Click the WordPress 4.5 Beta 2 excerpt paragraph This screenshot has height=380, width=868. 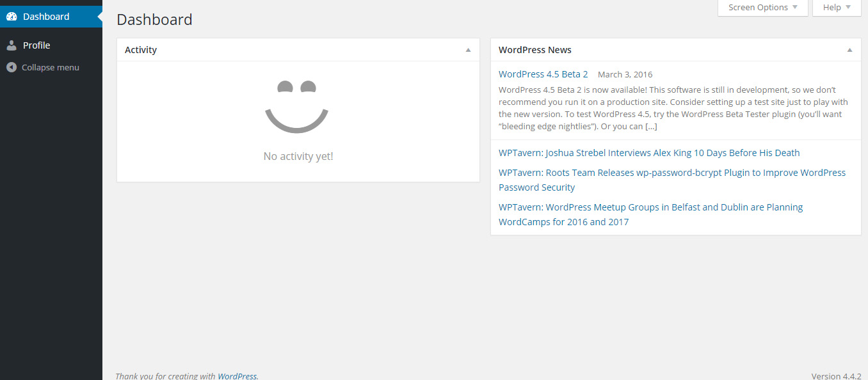[675, 108]
